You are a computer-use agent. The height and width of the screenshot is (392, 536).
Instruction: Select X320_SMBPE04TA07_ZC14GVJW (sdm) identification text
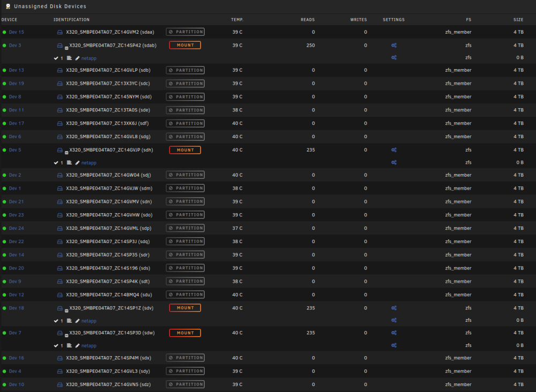(109, 189)
